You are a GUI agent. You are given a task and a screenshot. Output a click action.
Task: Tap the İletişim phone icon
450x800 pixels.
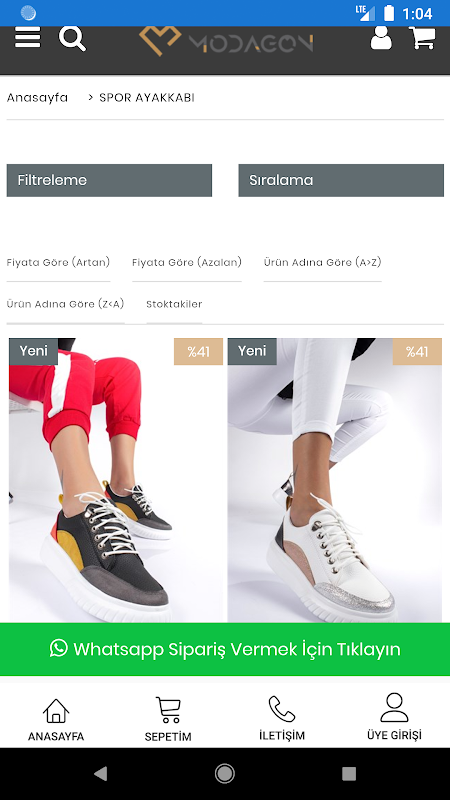point(282,719)
